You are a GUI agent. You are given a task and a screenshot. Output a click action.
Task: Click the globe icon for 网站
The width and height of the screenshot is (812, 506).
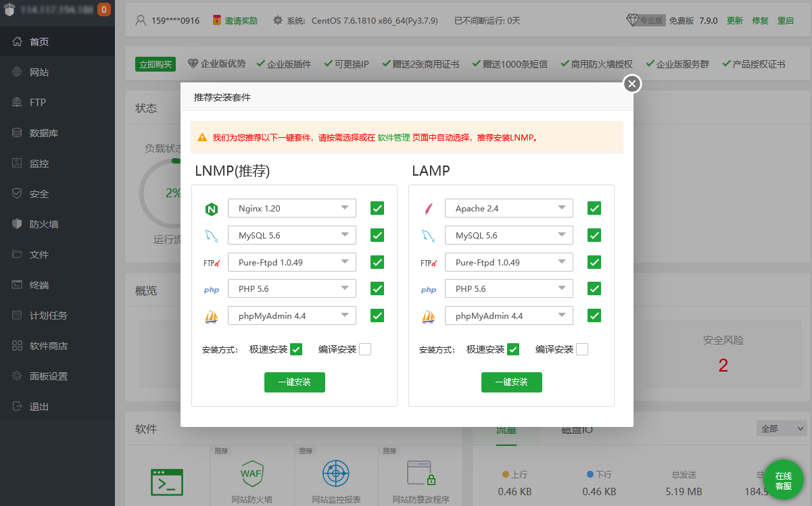click(x=18, y=72)
